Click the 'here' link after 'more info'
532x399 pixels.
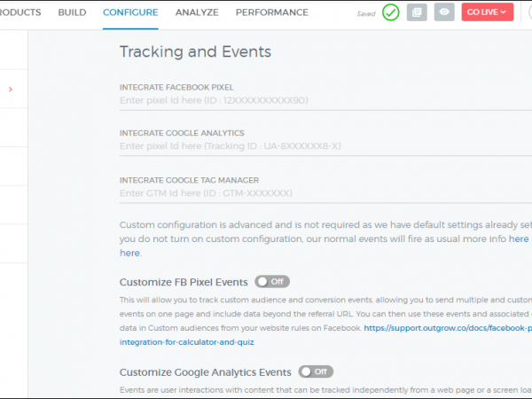coord(520,239)
